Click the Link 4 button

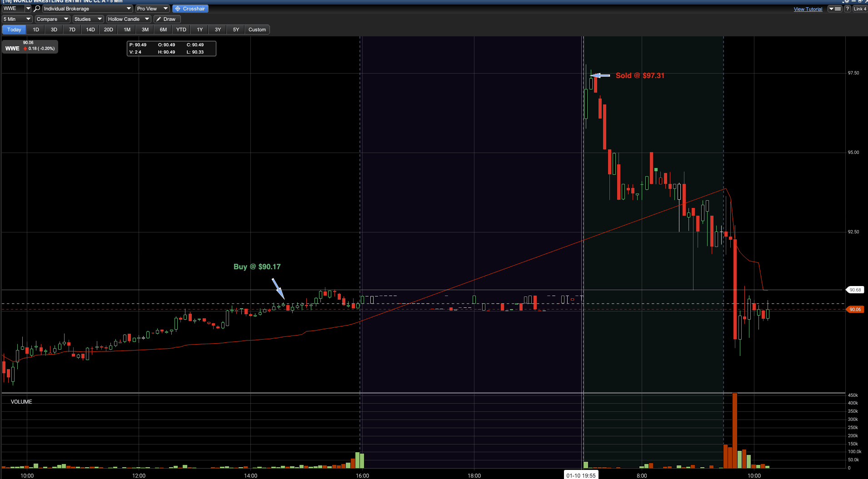[860, 9]
